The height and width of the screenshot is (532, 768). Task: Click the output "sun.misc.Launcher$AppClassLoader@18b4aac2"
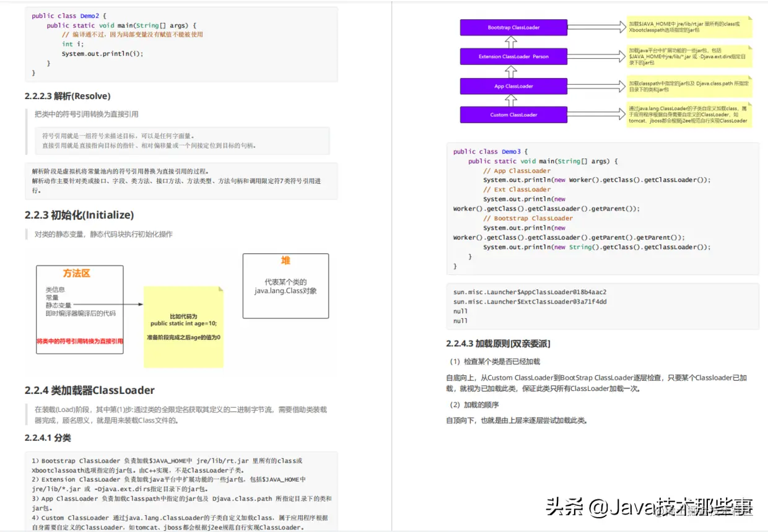coord(530,292)
